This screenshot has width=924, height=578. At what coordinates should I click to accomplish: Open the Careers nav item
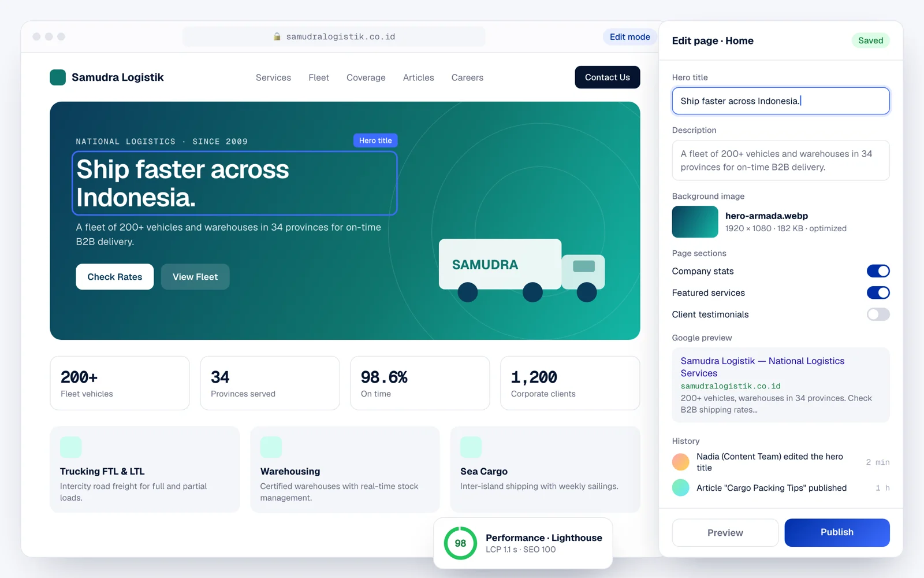click(x=467, y=77)
